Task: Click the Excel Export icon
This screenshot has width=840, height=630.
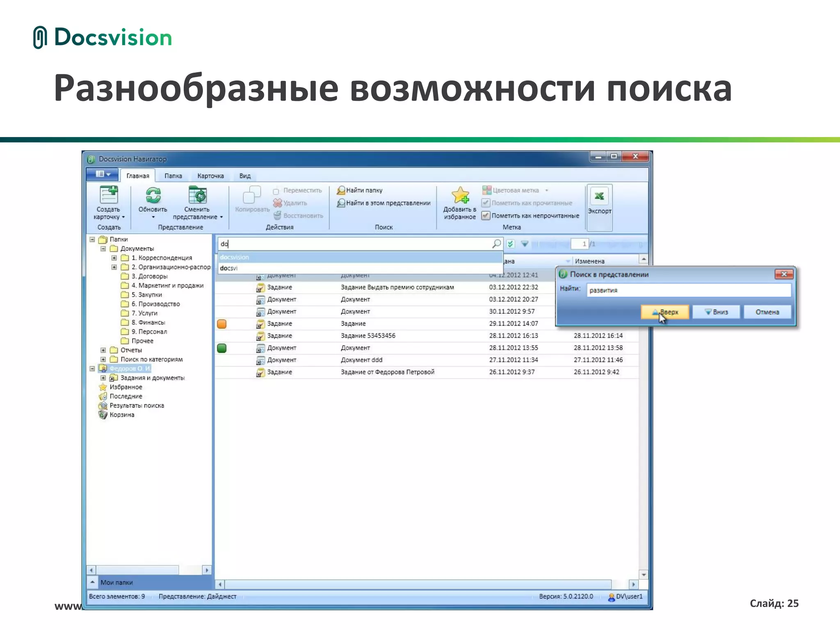Action: coord(599,196)
